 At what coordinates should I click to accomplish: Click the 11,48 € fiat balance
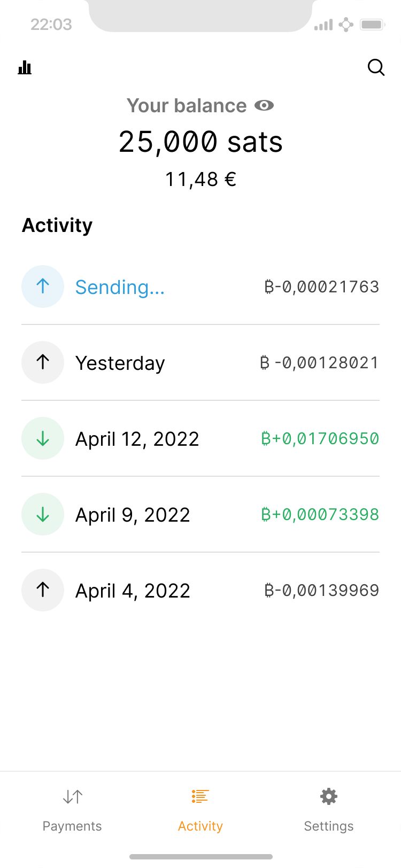point(200,180)
